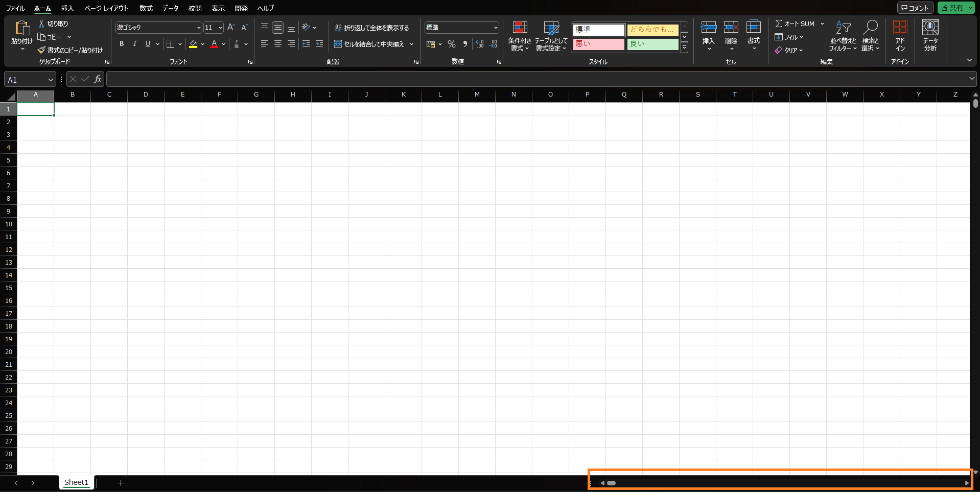Open the Name Box dropdown arrow

pos(50,80)
